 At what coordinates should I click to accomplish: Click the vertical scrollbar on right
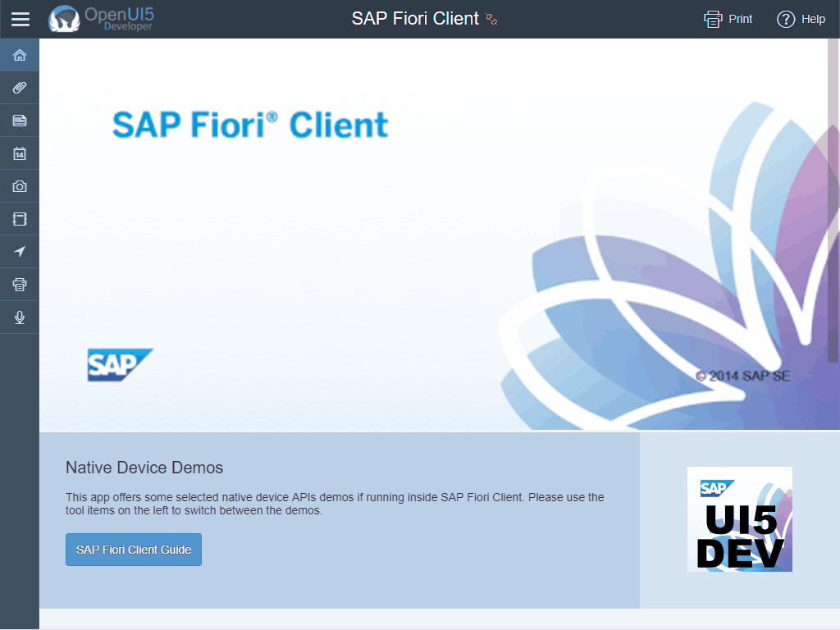click(833, 201)
